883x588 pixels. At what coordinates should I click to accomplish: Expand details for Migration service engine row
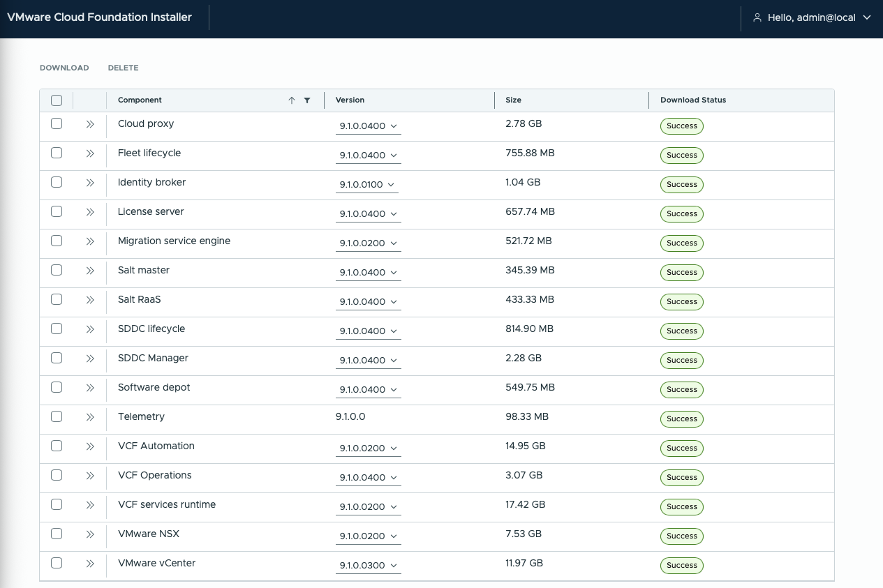click(x=90, y=241)
